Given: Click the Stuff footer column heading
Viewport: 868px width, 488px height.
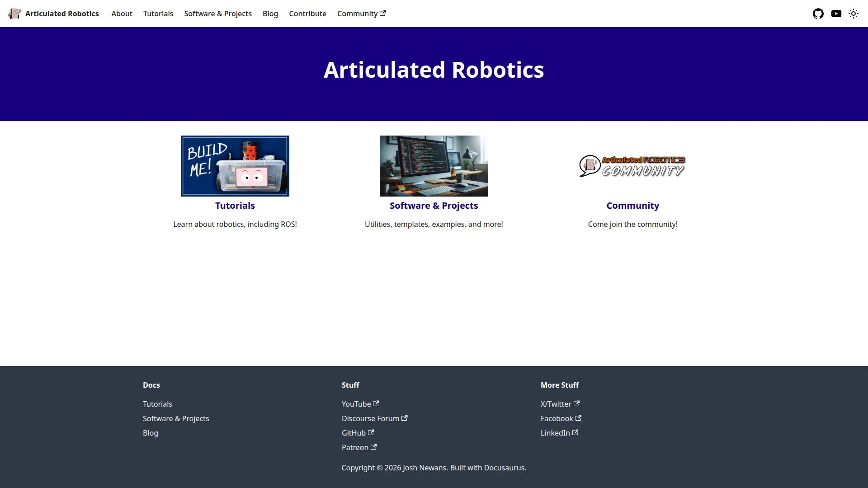Looking at the screenshot, I should pyautogui.click(x=350, y=385).
